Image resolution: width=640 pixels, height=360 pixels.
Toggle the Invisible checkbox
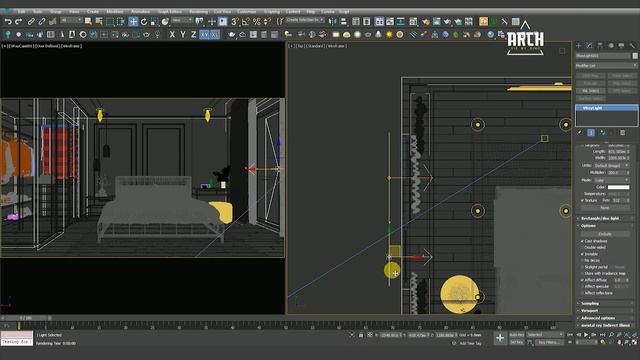[x=582, y=254]
